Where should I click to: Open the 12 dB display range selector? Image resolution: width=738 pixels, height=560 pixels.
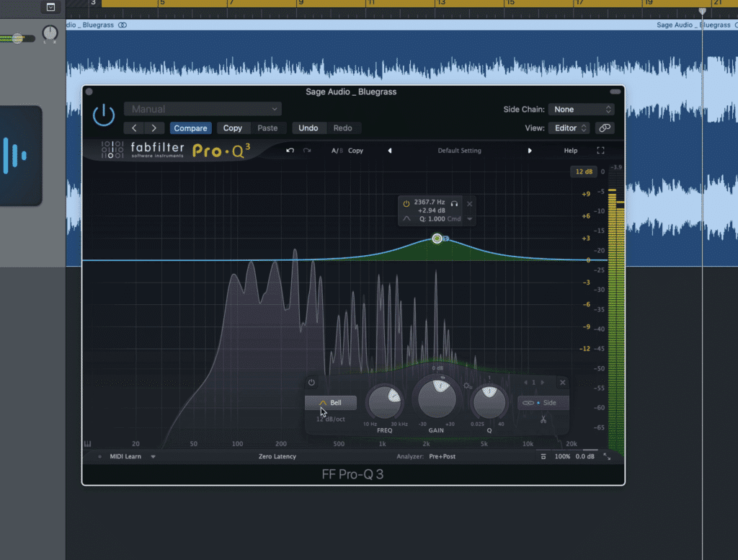[x=584, y=172]
